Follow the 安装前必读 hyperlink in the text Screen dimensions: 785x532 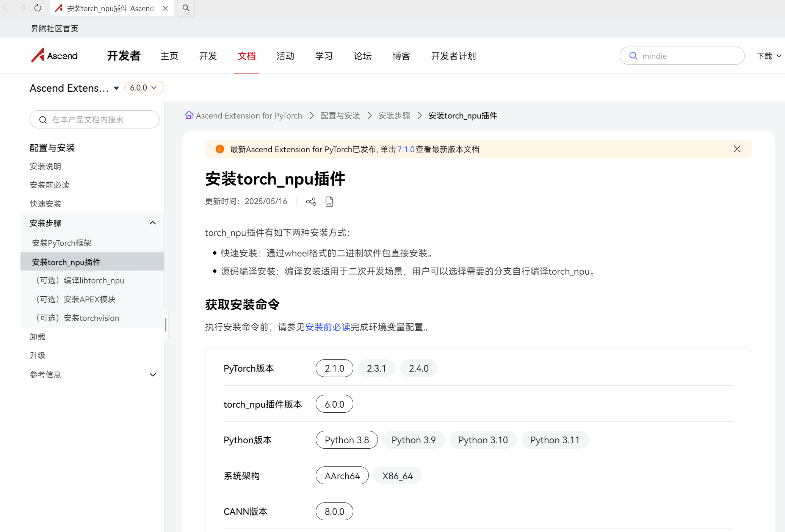click(327, 327)
